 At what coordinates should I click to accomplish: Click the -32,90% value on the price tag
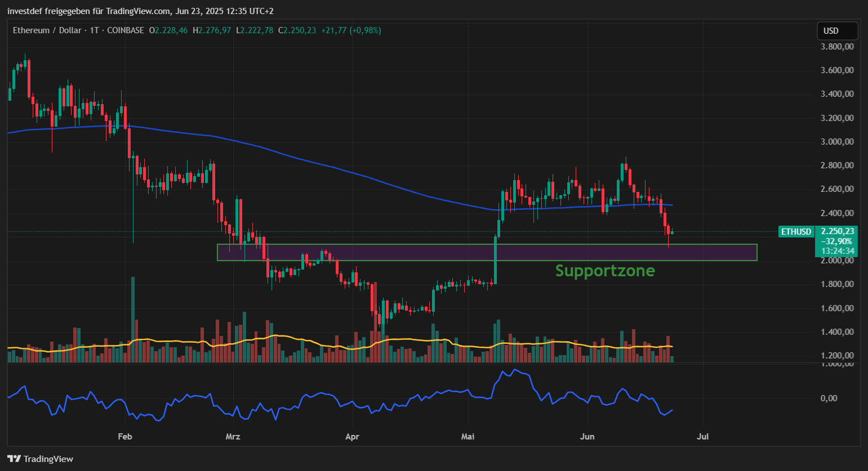tap(837, 241)
